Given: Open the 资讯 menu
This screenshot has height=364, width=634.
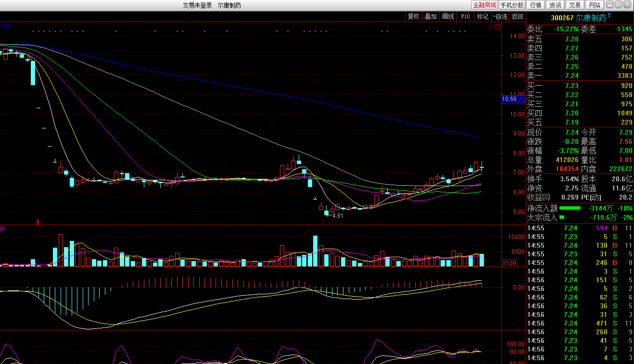Looking at the screenshot, I should pyautogui.click(x=555, y=5).
